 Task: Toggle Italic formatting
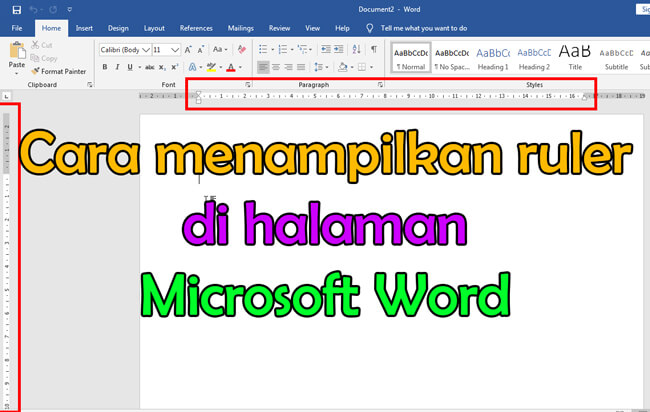pos(117,67)
